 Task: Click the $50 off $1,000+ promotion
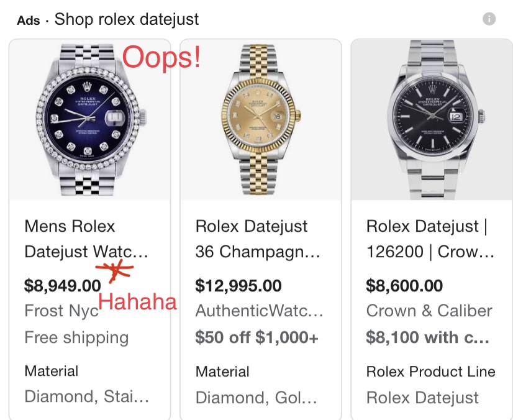257,337
